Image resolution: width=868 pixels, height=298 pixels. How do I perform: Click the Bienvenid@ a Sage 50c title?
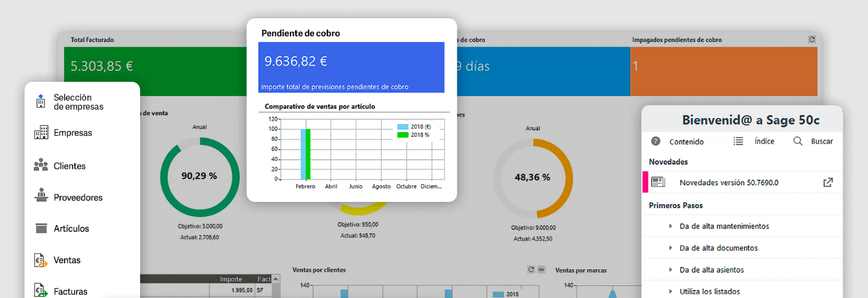click(751, 120)
